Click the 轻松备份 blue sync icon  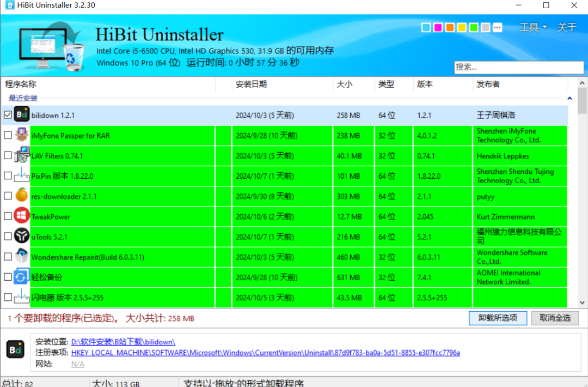pos(22,277)
